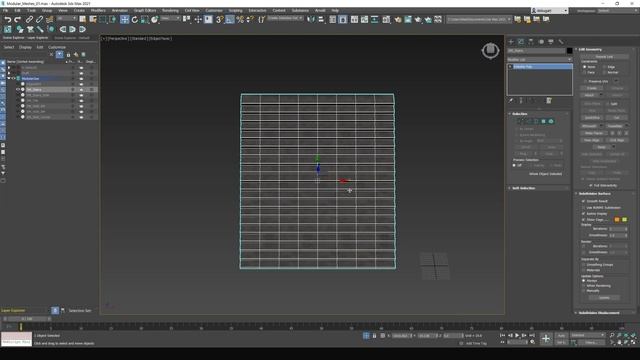The image size is (640, 360).
Task: Select the Face constraint radio button
Action: click(x=584, y=72)
